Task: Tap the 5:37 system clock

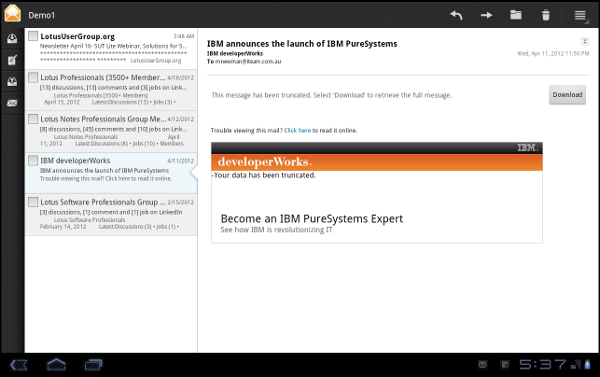Action: [543, 364]
